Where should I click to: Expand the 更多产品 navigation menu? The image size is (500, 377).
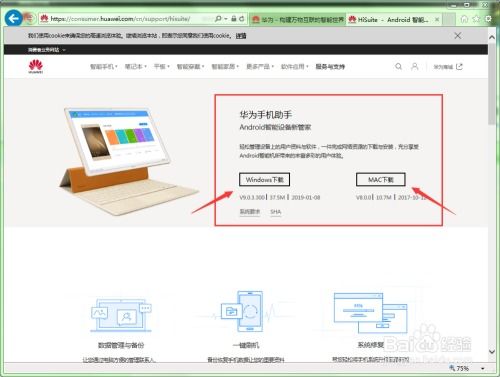260,67
